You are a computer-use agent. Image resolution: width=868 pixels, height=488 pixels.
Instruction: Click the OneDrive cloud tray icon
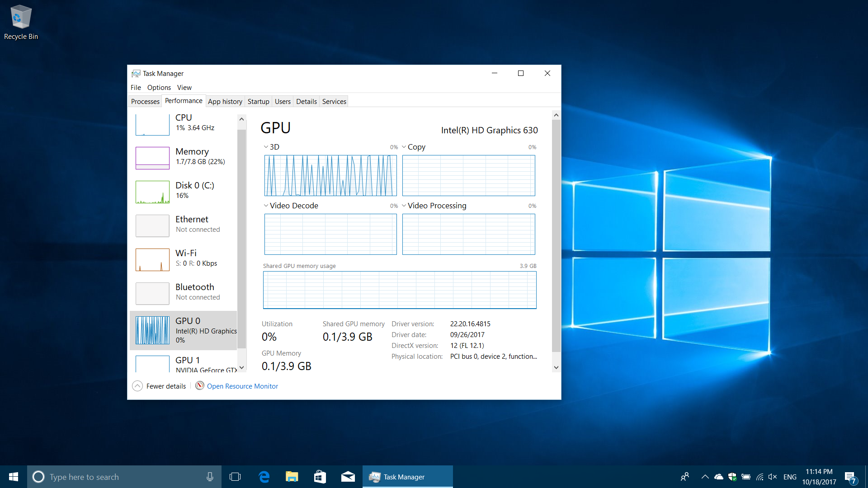tap(718, 477)
